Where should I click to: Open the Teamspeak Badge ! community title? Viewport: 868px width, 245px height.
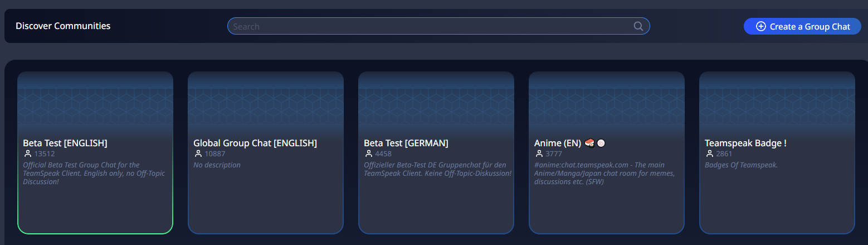point(745,143)
